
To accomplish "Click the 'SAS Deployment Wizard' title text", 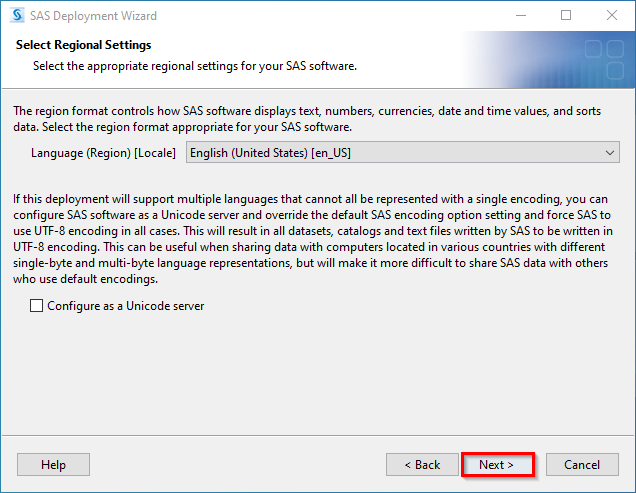I will 93,16.
